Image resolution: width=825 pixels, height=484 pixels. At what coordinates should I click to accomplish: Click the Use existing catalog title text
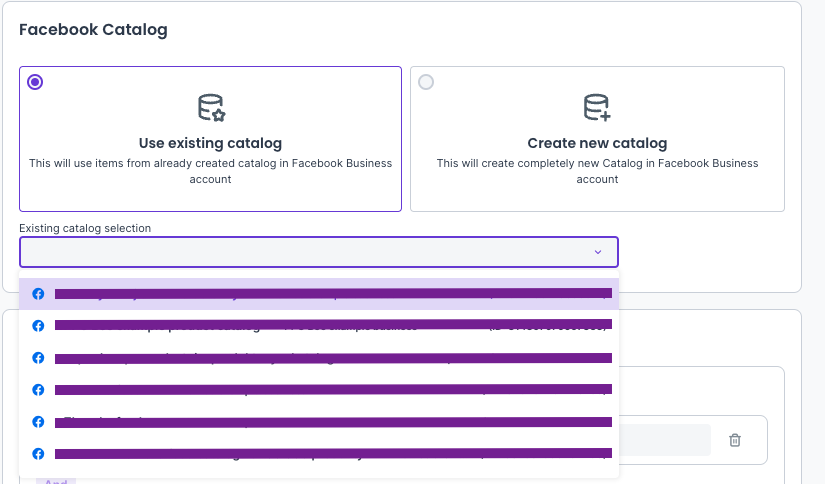click(210, 143)
